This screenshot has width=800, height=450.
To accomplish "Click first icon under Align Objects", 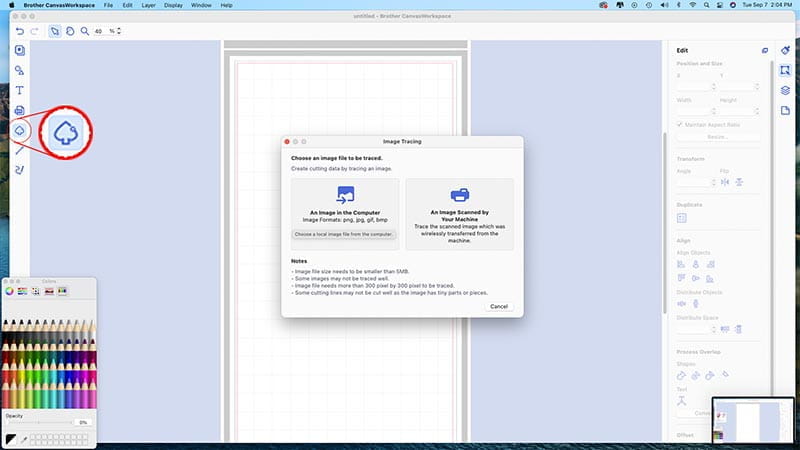I will click(x=681, y=264).
